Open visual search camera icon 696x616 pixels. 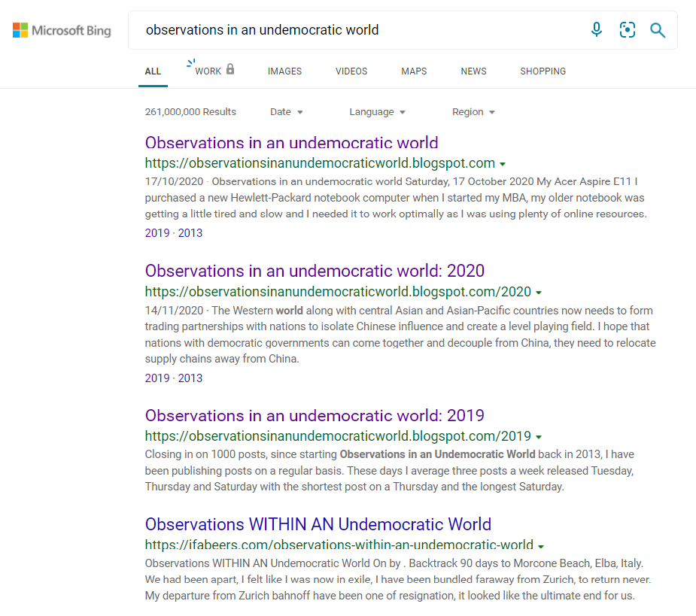coord(627,30)
